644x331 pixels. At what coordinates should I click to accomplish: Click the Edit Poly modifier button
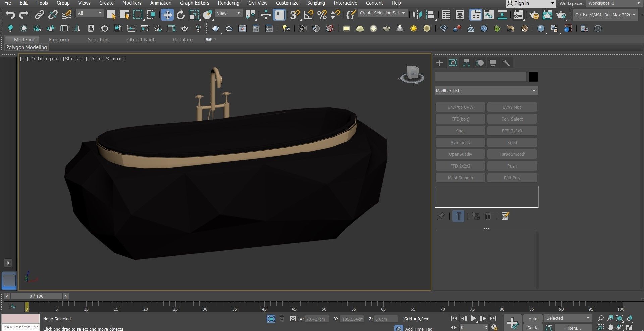[512, 178]
